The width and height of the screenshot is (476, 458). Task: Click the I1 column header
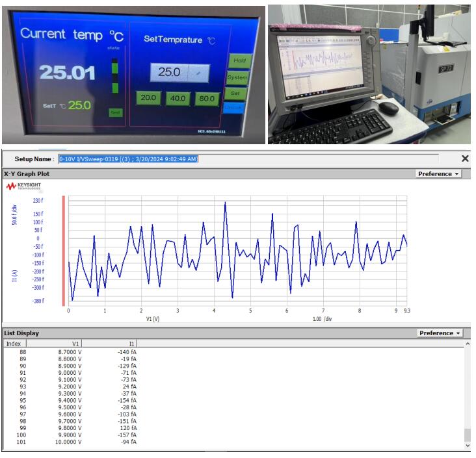click(110, 344)
